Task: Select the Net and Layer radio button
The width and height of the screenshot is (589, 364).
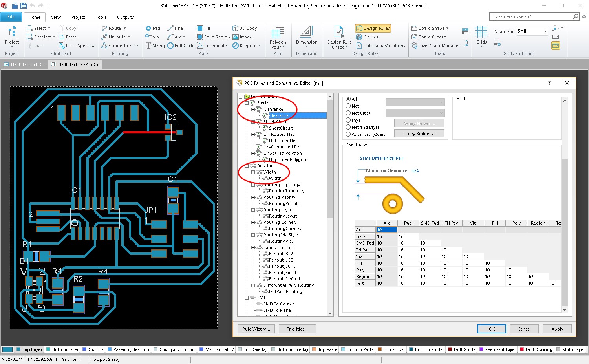Action: [348, 127]
